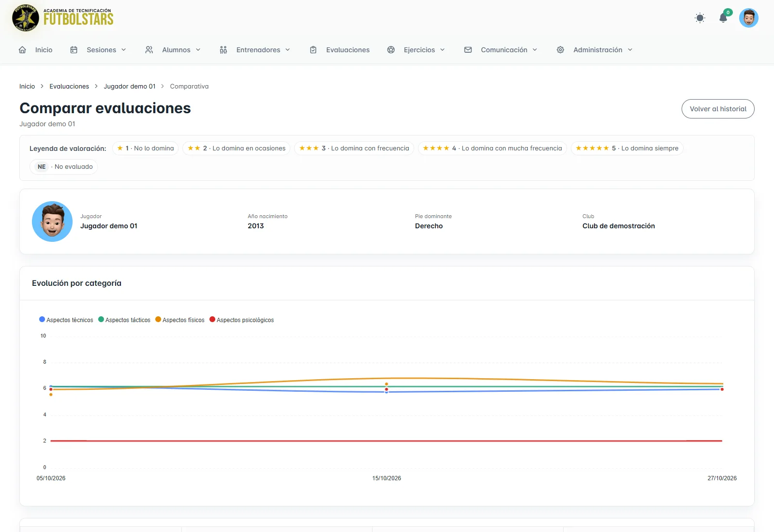This screenshot has height=532, width=774.
Task: Click the 'Club de demostración' value
Action: click(619, 226)
